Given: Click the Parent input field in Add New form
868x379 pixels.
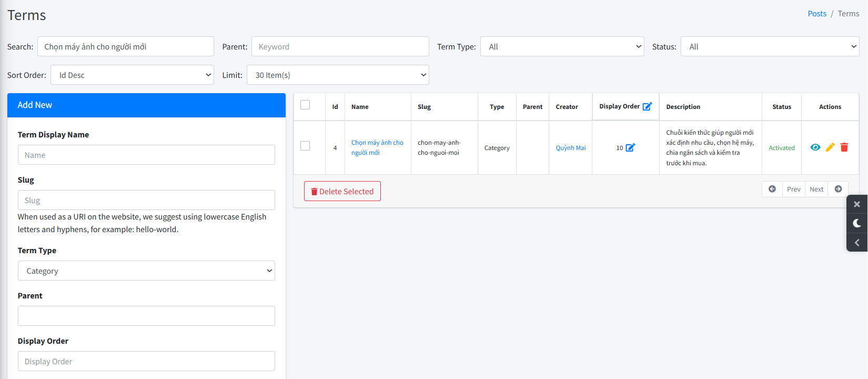Looking at the screenshot, I should [x=146, y=316].
